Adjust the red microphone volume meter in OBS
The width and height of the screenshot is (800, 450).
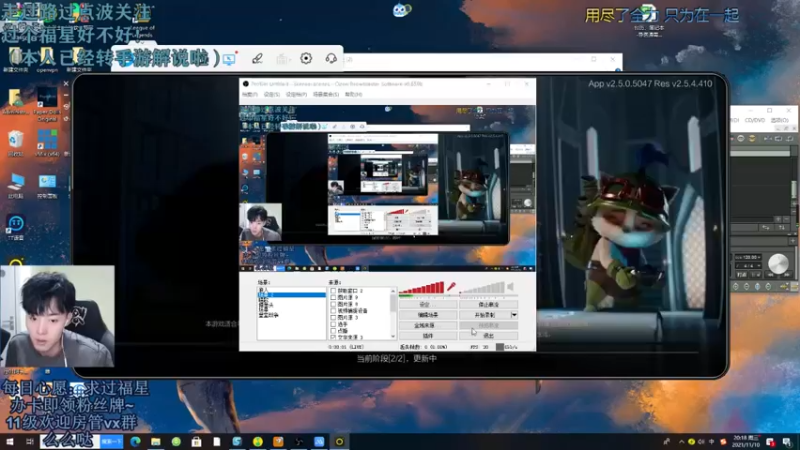tap(422, 288)
